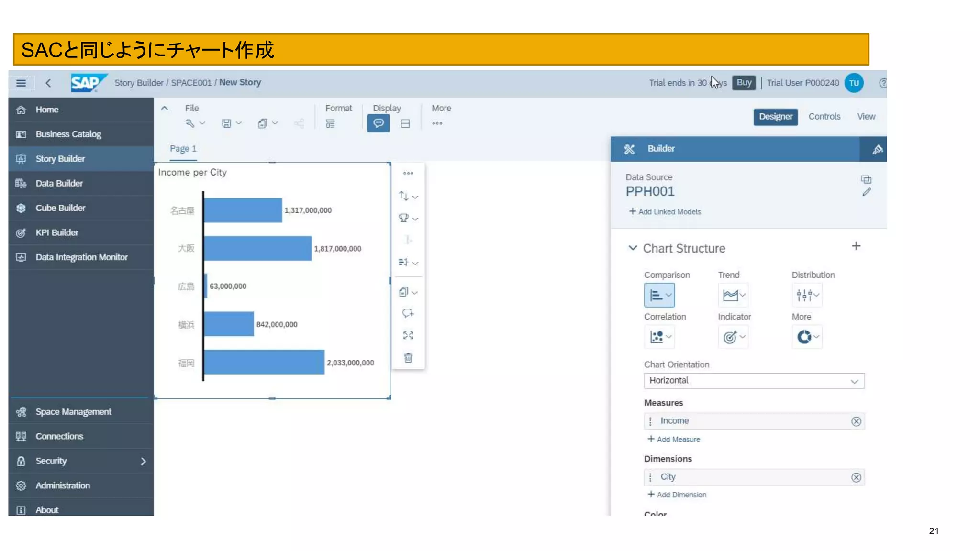Click the Fukuoka 2,033,000,000 bar
Screen dimensions: 980x551
(264, 362)
